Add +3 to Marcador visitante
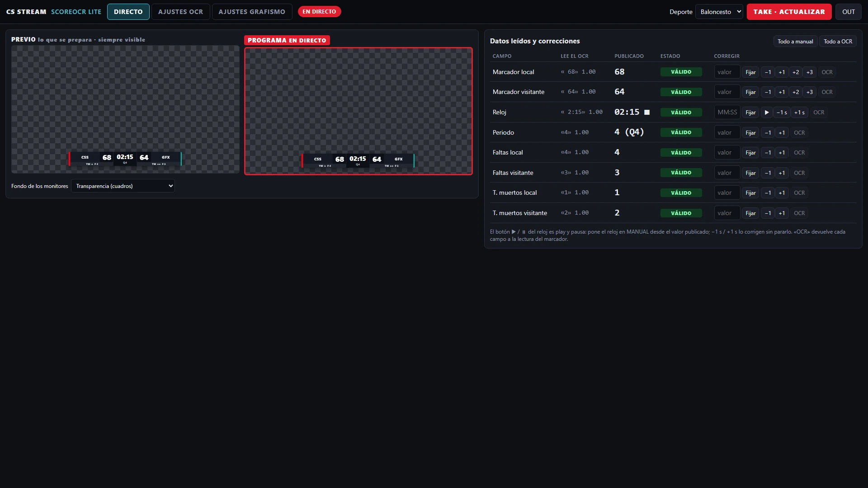868x488 pixels. 809,92
